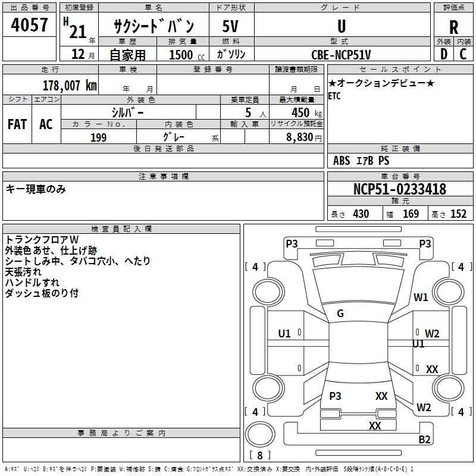
Task: Select the overall evaluation grade R
Action: pyautogui.click(x=454, y=27)
